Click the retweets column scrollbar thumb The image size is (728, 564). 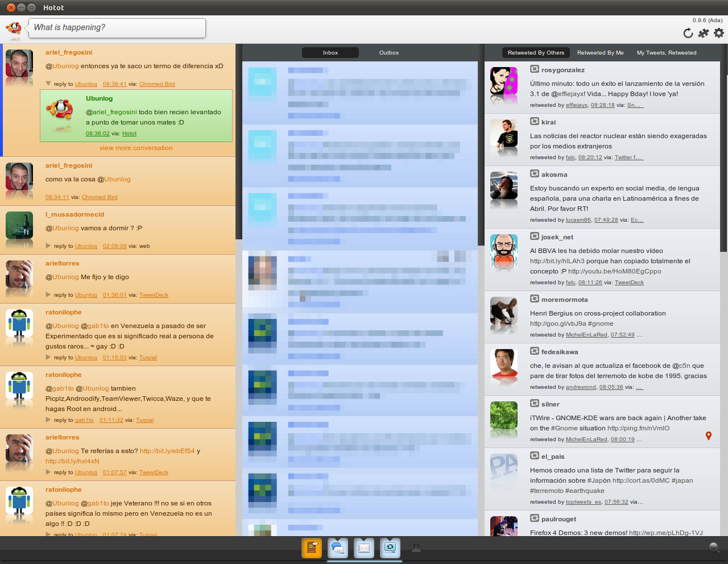coord(723,148)
